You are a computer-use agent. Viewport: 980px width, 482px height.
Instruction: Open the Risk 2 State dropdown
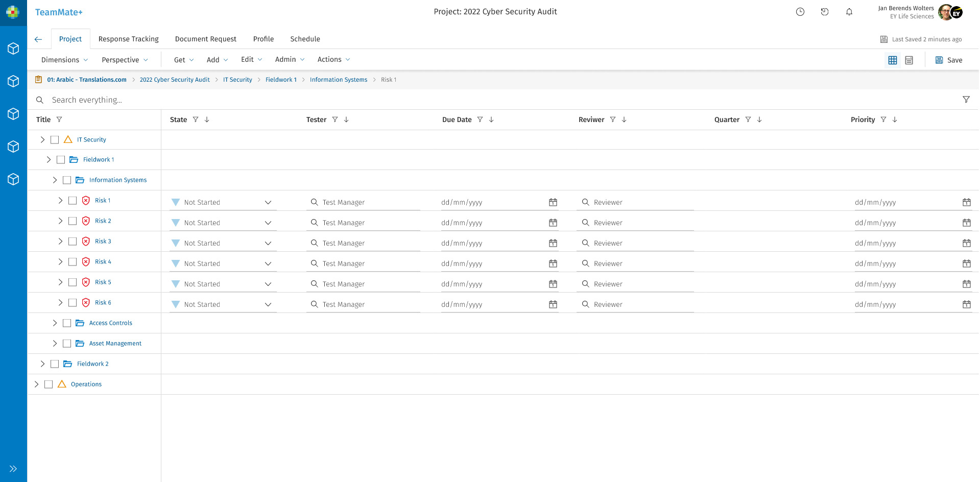point(268,223)
